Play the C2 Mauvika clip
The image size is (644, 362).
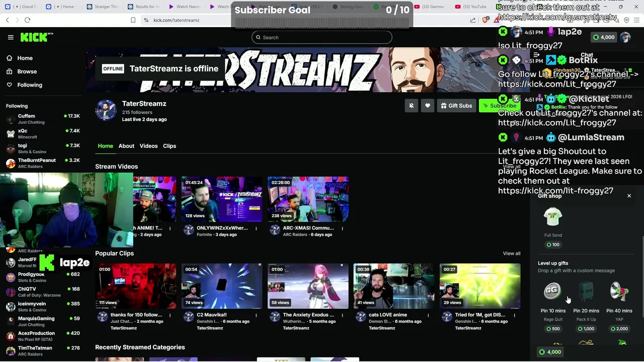tap(222, 286)
